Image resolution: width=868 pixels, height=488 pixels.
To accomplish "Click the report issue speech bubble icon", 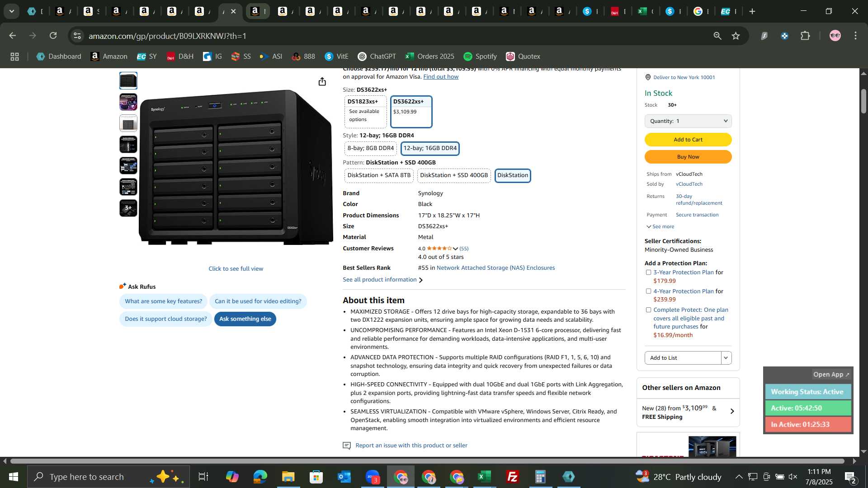I will 347,446.
